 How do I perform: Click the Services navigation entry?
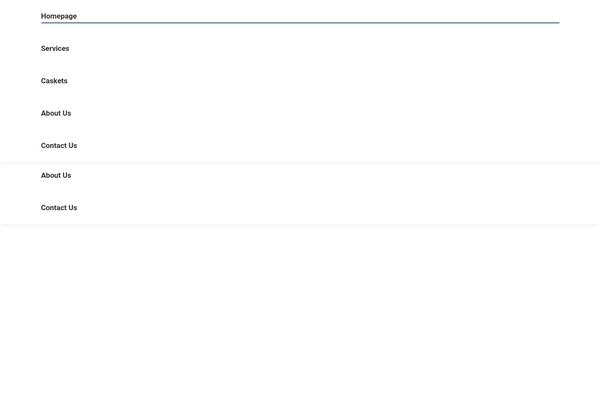click(55, 49)
